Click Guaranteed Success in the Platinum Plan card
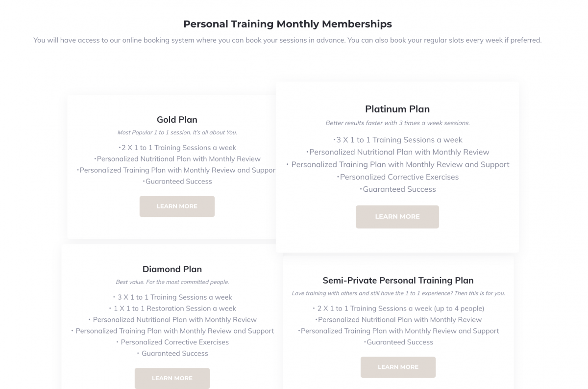This screenshot has width=588, height=389. [x=398, y=189]
